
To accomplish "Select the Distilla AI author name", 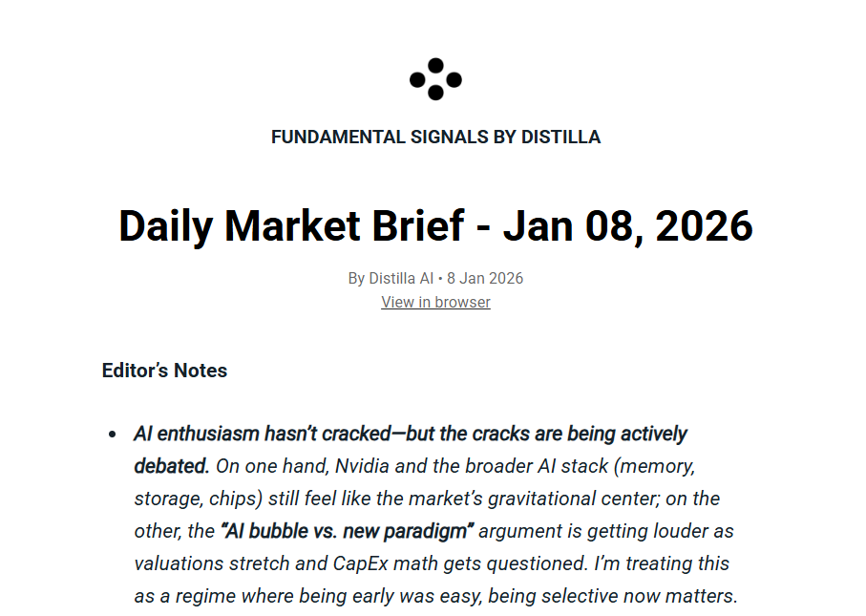I will click(x=401, y=279).
